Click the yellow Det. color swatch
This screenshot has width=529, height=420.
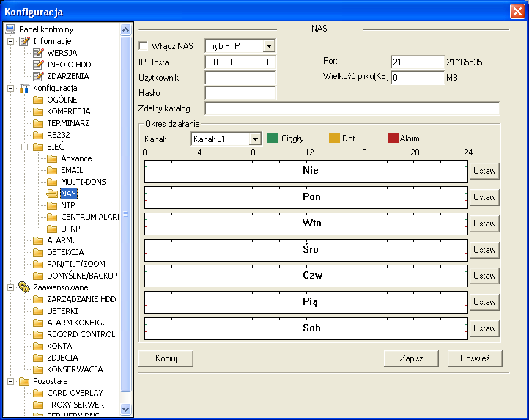pyautogui.click(x=334, y=139)
